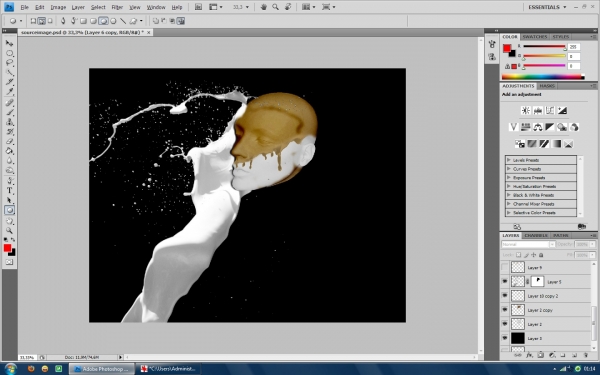The width and height of the screenshot is (600, 375).
Task: Select the Healing Brush tool
Action: [10, 103]
